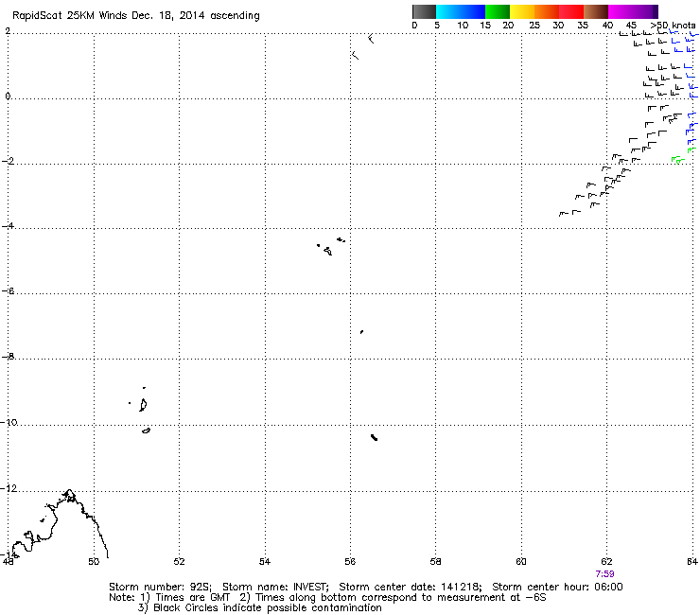The width and height of the screenshot is (700, 615).
Task: Click the island group outline near 4.5S 55.5E
Action: click(x=331, y=247)
